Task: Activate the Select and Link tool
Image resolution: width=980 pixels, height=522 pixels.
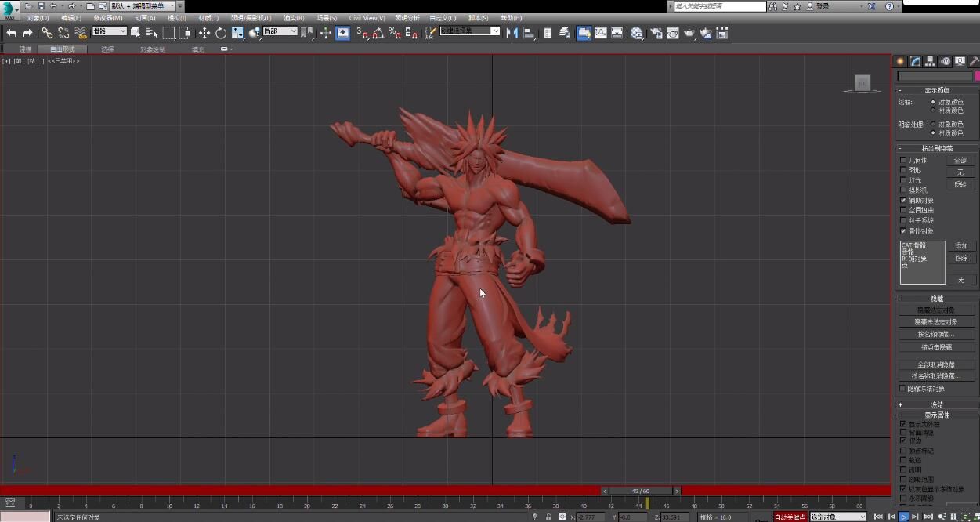Action: 47,33
